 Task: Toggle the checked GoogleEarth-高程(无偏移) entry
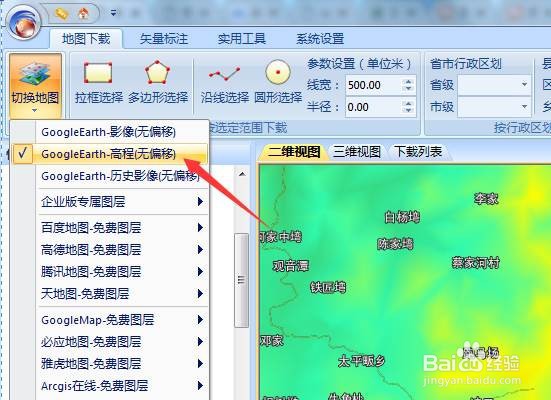[110, 154]
